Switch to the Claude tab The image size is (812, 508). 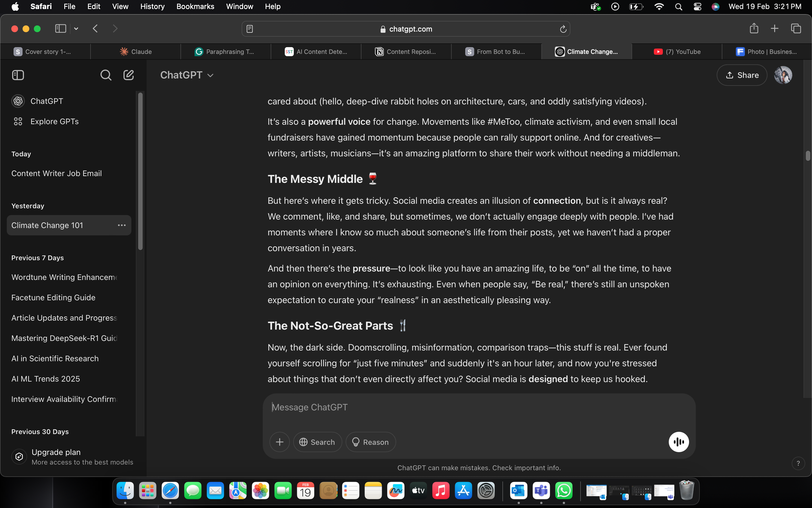pyautogui.click(x=136, y=51)
